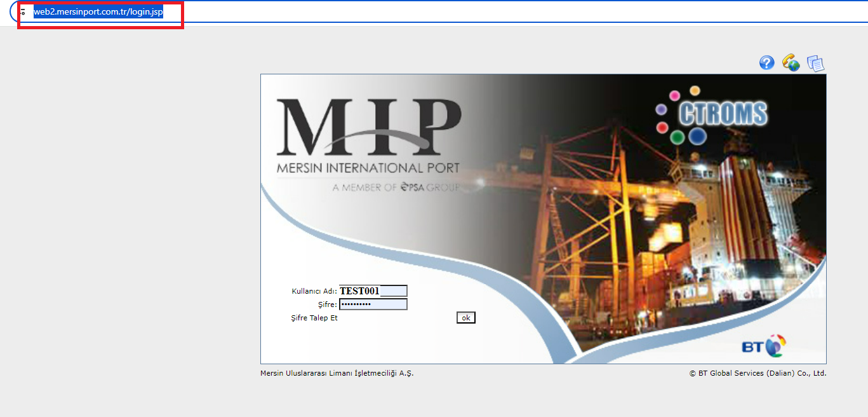The image size is (868, 417).
Task: Click the green dot in CTROMS logo
Action: 678,137
